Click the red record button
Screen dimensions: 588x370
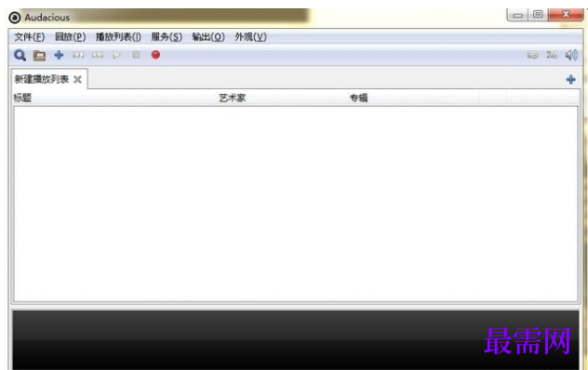[x=155, y=55]
